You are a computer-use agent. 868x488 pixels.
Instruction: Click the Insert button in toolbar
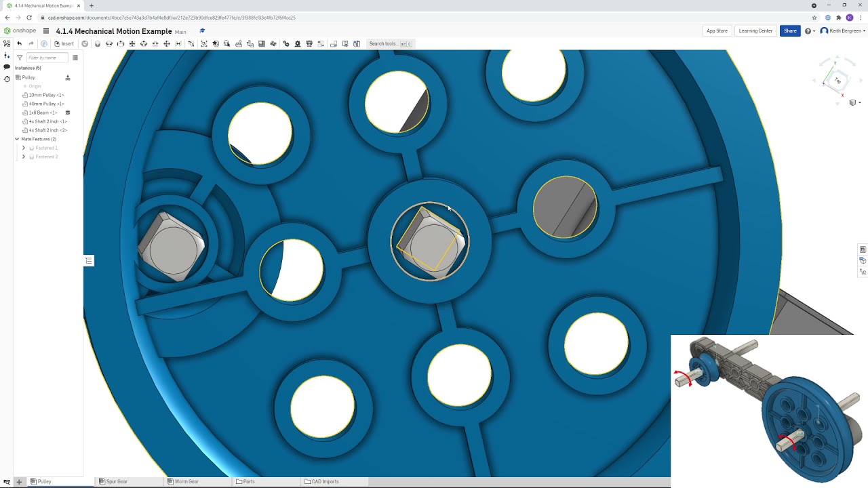64,43
